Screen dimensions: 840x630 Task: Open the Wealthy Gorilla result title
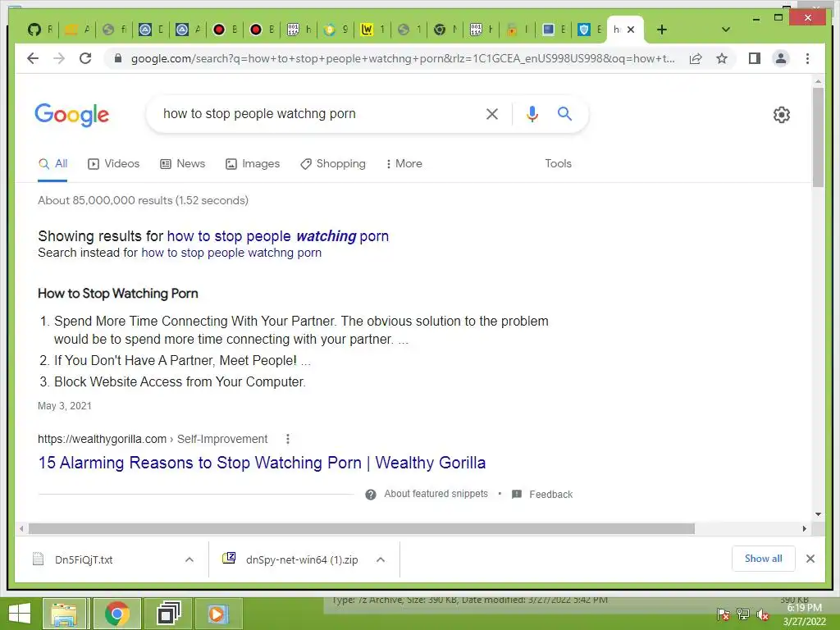262,463
